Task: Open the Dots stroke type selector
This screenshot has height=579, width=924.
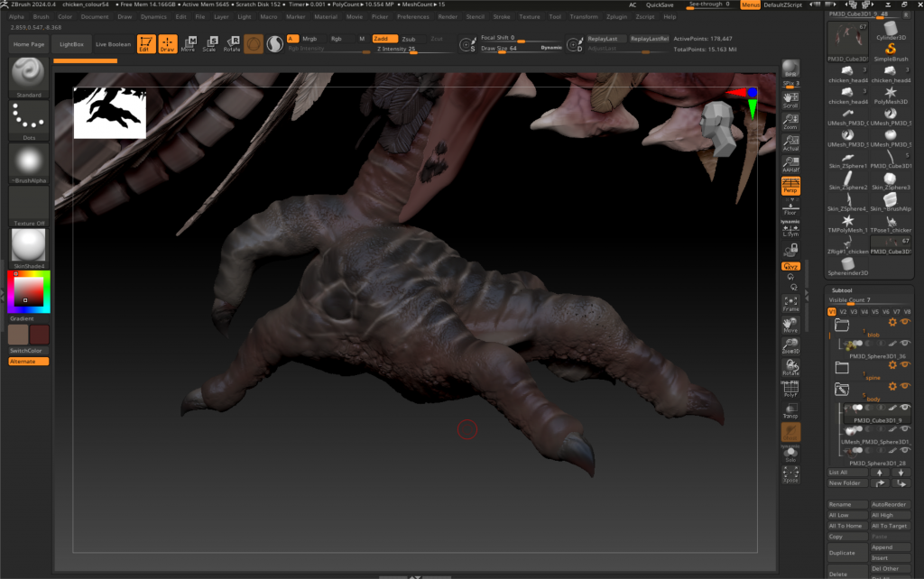Action: pyautogui.click(x=29, y=121)
